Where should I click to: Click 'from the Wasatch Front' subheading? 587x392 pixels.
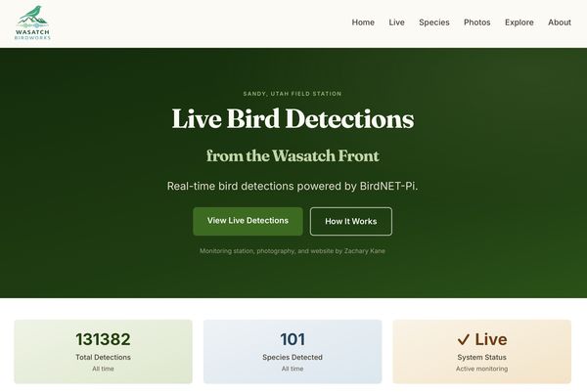(293, 155)
